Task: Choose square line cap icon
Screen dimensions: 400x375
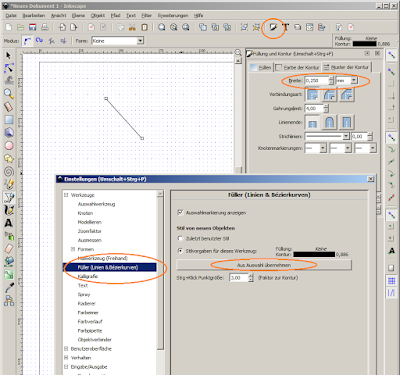Action: (346, 122)
